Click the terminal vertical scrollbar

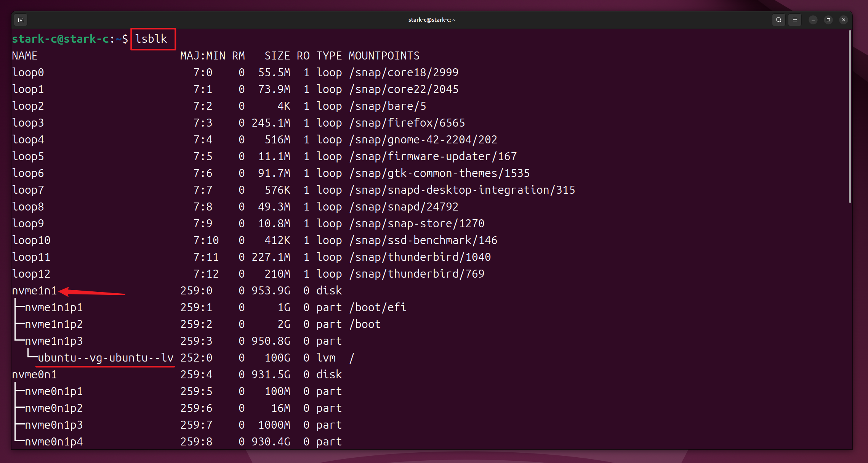pos(849,117)
